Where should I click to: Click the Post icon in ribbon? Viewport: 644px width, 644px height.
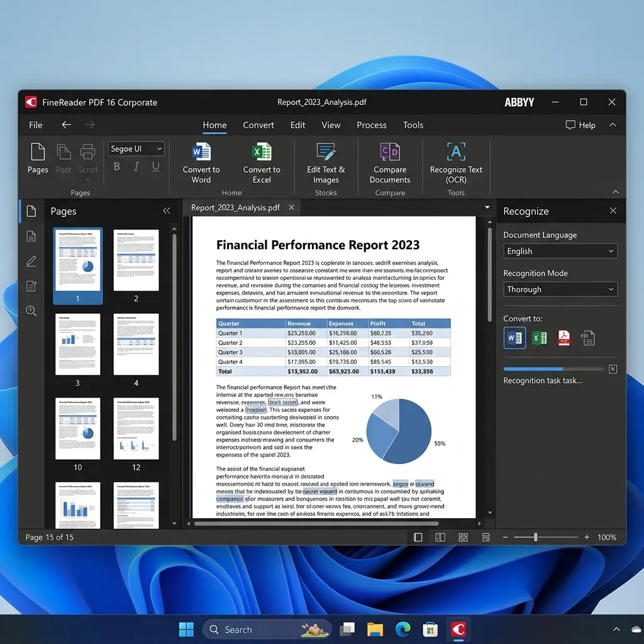pyautogui.click(x=64, y=152)
